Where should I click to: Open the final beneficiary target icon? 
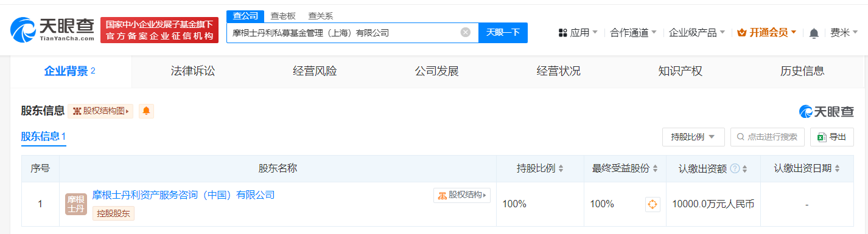pos(653,204)
